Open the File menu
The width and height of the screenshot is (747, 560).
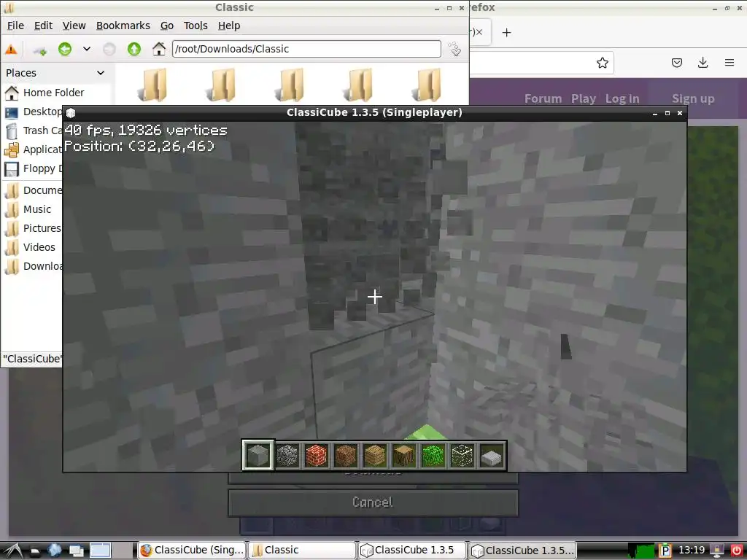tap(16, 26)
